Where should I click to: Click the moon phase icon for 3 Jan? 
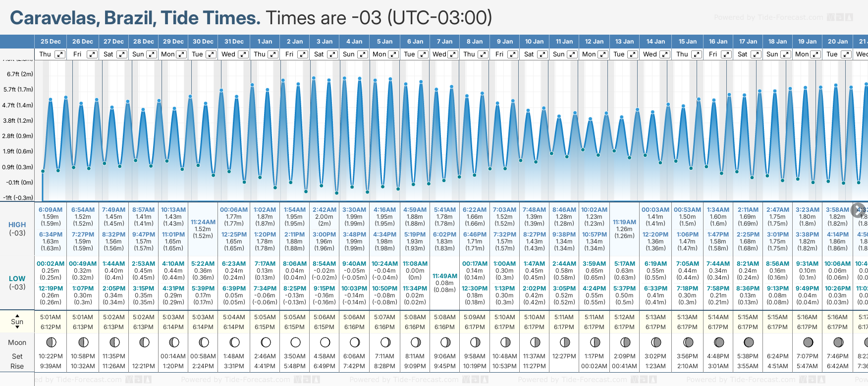click(x=325, y=342)
